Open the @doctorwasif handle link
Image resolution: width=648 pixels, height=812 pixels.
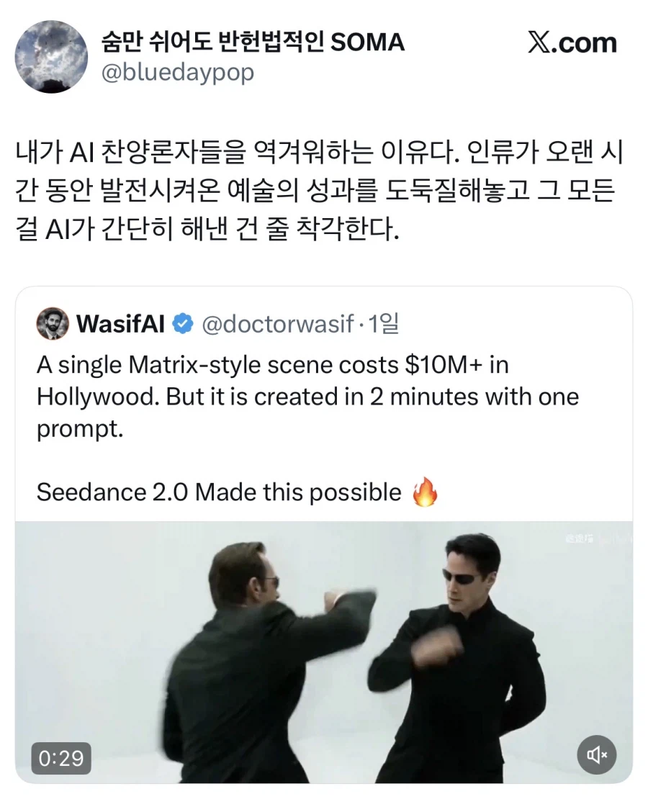(279, 324)
